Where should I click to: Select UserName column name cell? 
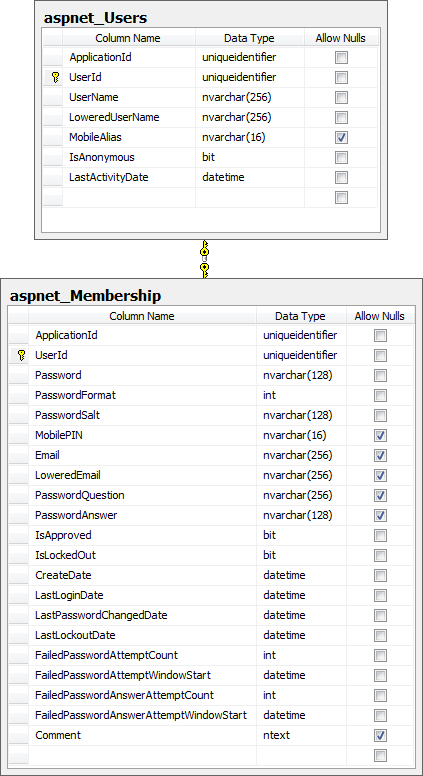tap(129, 97)
